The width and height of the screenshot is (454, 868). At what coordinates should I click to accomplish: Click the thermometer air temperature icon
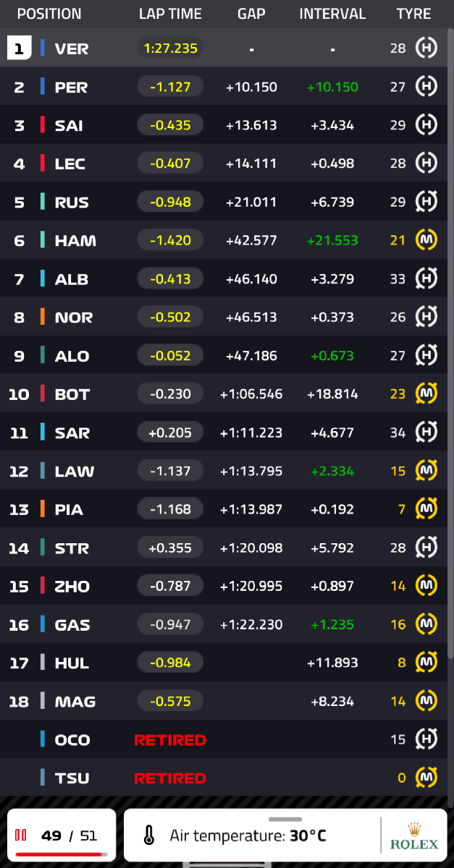click(149, 836)
